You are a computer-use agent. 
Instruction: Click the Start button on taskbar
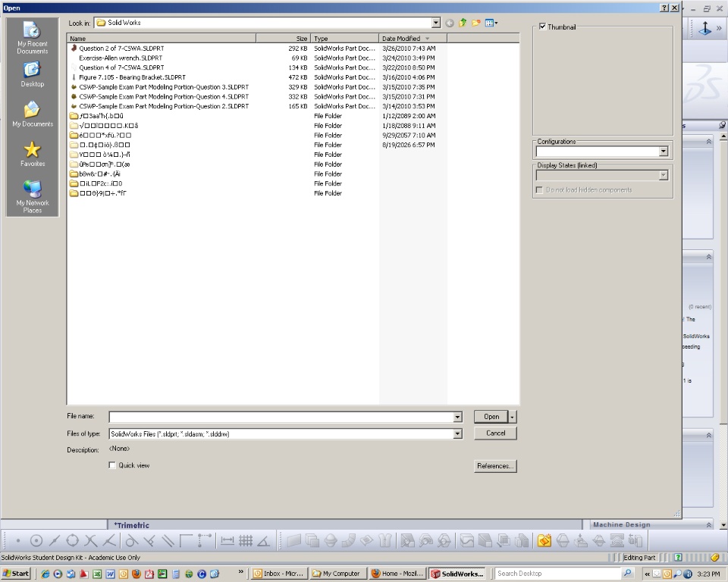(16, 574)
